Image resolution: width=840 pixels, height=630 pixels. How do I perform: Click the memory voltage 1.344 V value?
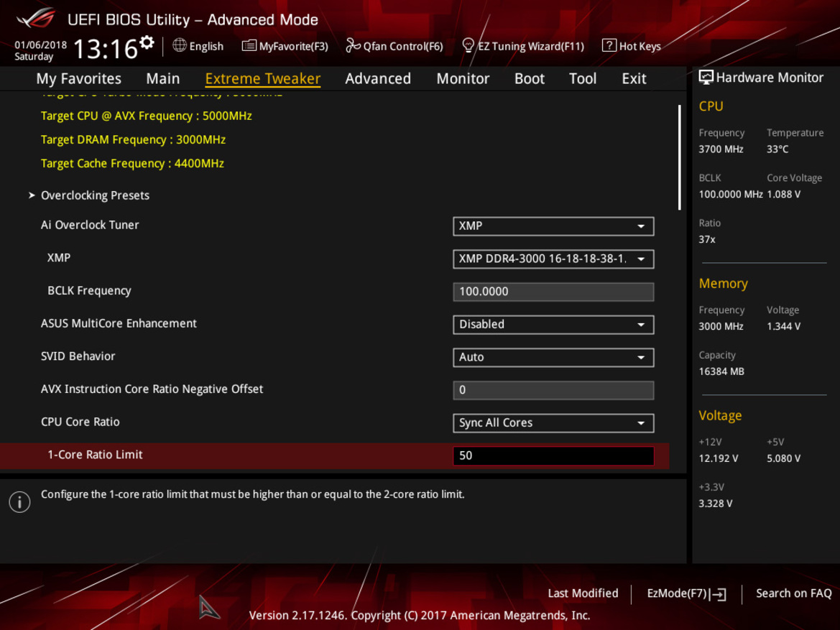tap(783, 327)
